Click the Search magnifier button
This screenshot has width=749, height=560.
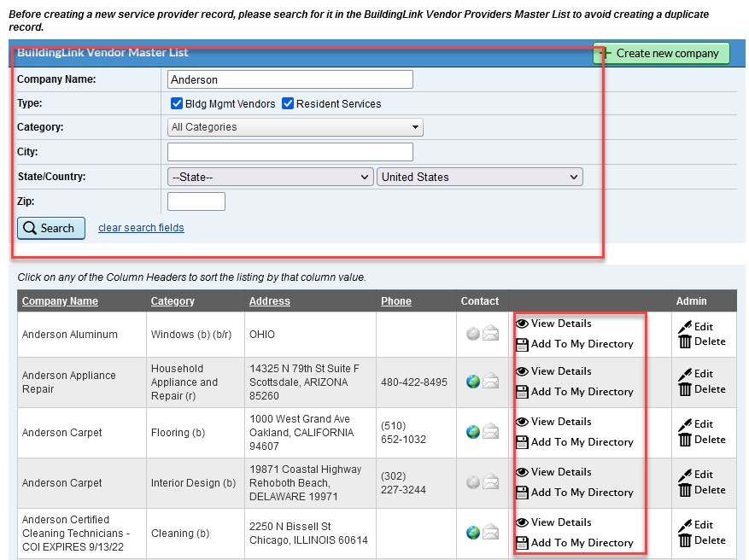point(51,228)
